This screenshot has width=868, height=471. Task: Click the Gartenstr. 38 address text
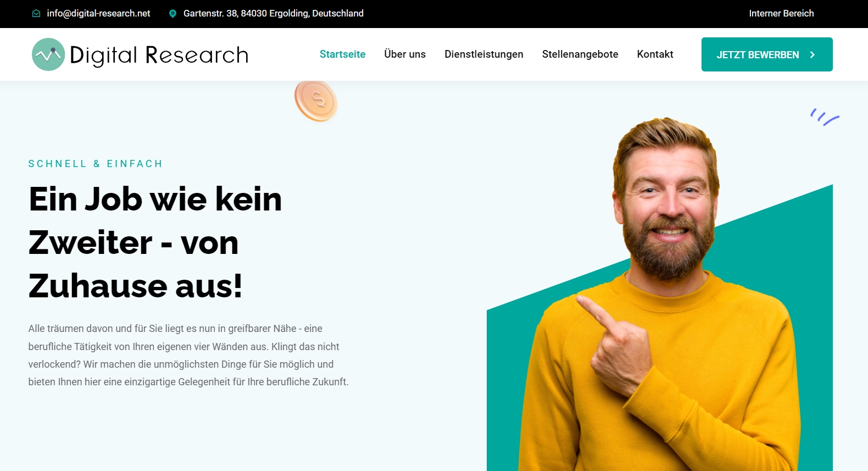pyautogui.click(x=274, y=13)
